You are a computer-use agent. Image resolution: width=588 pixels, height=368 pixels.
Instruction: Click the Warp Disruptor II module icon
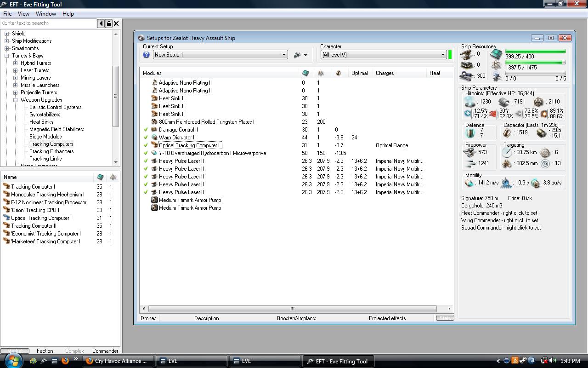point(154,138)
